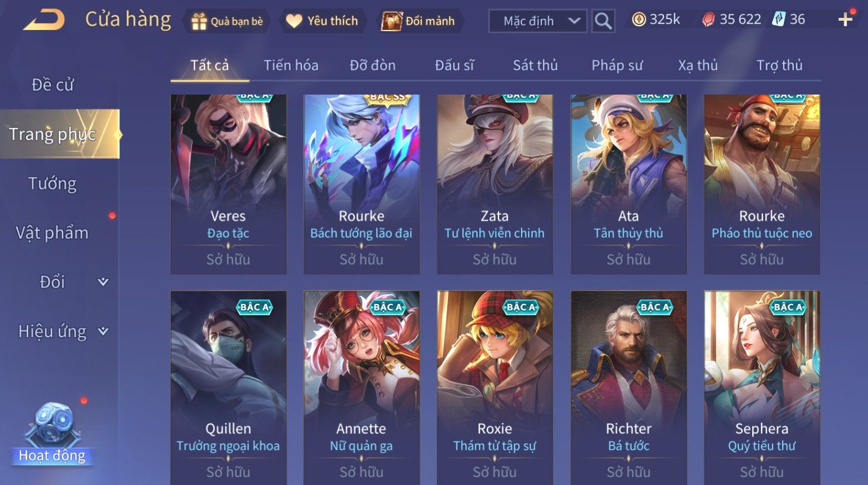Tap the blue voucher currency icon
Viewport: 868px width, 485px height.
(779, 19)
